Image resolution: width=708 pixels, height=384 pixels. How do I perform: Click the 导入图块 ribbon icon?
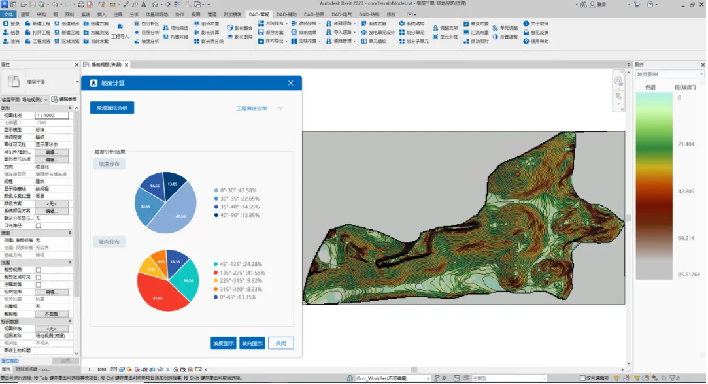click(328, 33)
